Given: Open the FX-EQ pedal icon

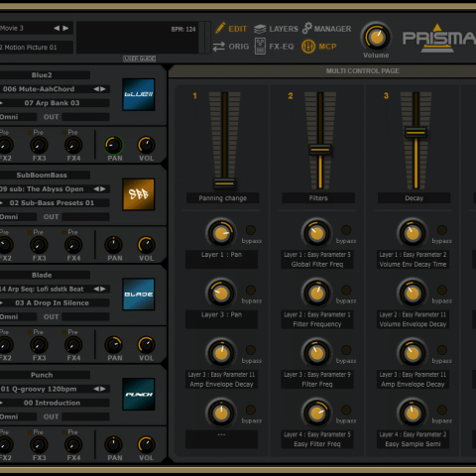Looking at the screenshot, I should [x=260, y=46].
